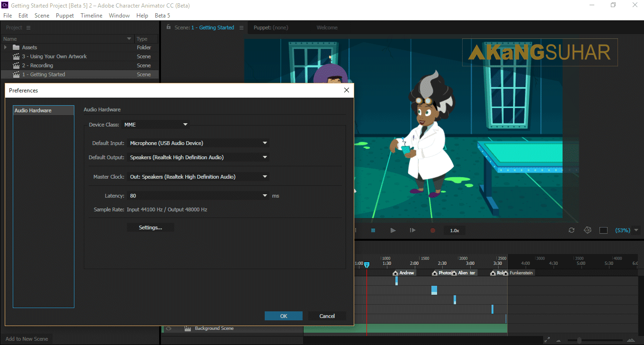Screen dimensions: 644x345
Task: Click the timeline zoom slider handle
Action: click(579, 340)
